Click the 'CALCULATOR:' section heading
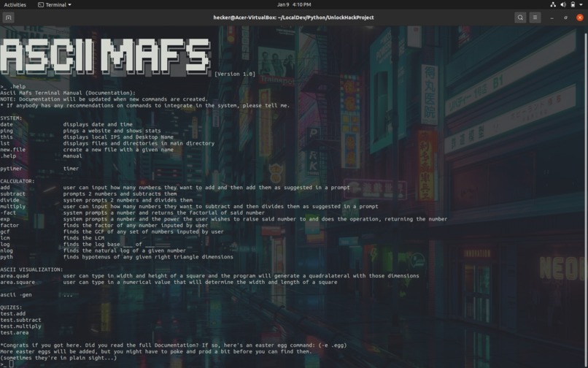Viewport: 588px width, 368px height. 18,181
